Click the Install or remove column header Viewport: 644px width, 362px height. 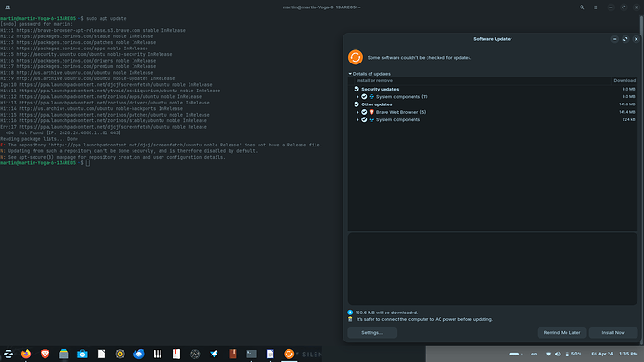[374, 81]
